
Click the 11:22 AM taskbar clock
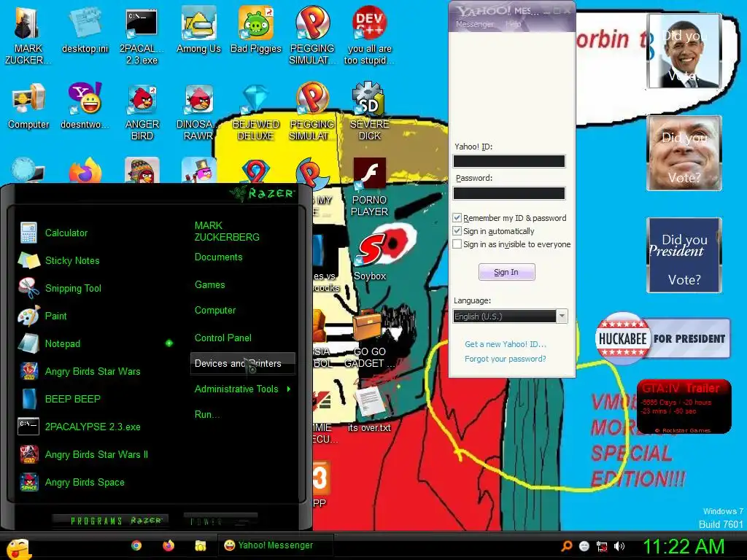[x=684, y=546]
